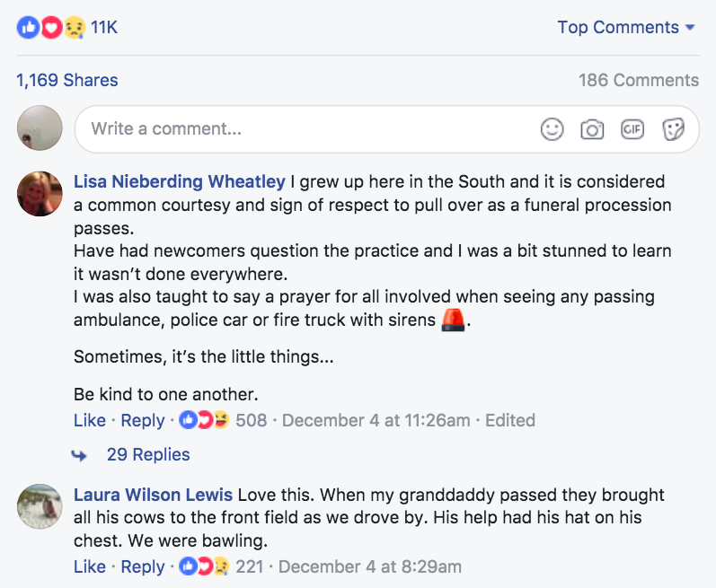This screenshot has height=588, width=716.
Task: Like Laura Wilson Lewis's comment
Action: point(90,566)
